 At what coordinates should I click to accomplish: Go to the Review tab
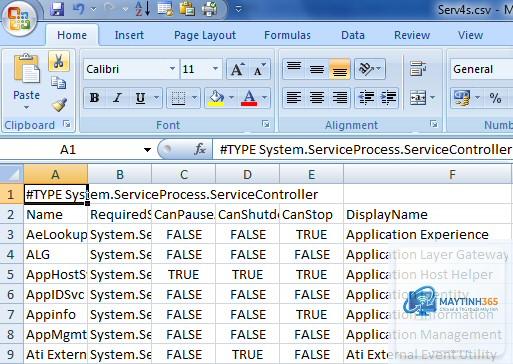[x=412, y=35]
